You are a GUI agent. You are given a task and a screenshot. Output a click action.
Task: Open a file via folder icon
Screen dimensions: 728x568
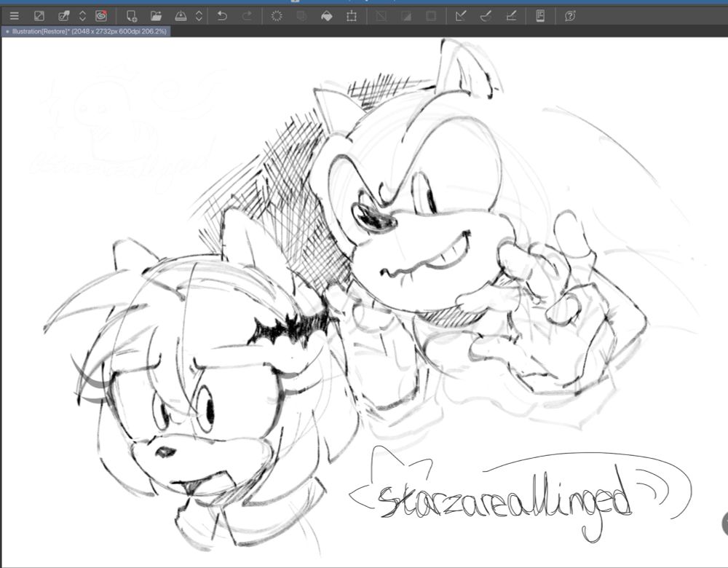(x=156, y=16)
